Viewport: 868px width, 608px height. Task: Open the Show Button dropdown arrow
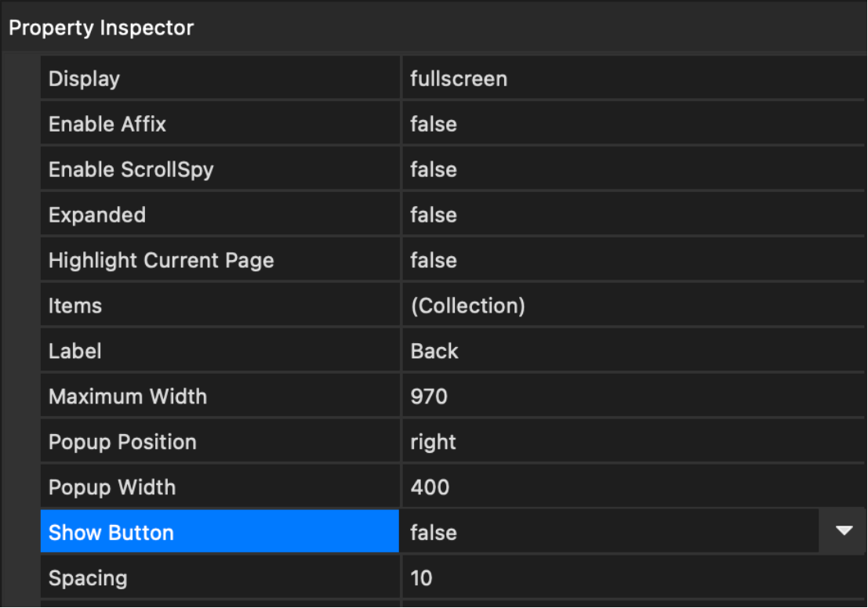(844, 531)
